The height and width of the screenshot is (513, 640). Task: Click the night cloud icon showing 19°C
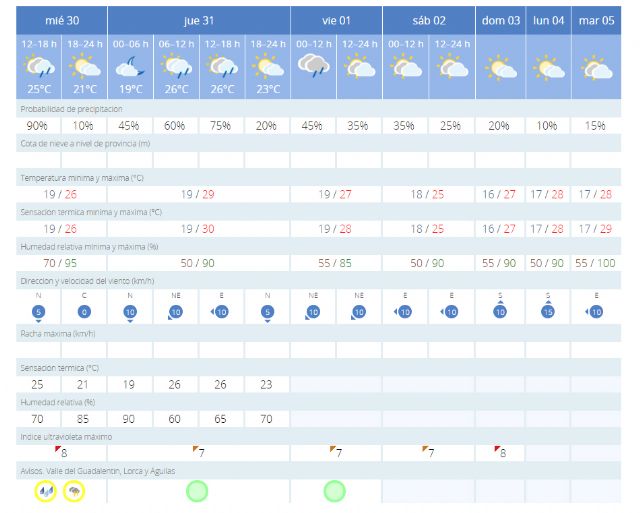[x=130, y=68]
